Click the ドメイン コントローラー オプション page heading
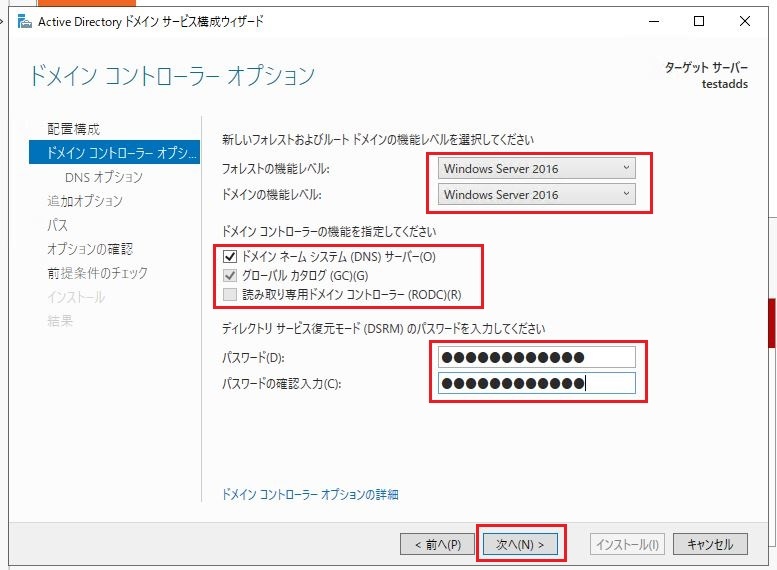The height and width of the screenshot is (570, 777). tap(172, 75)
